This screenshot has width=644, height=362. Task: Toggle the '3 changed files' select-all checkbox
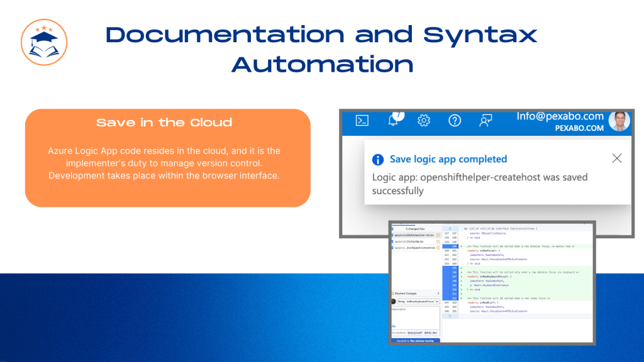[392, 229]
